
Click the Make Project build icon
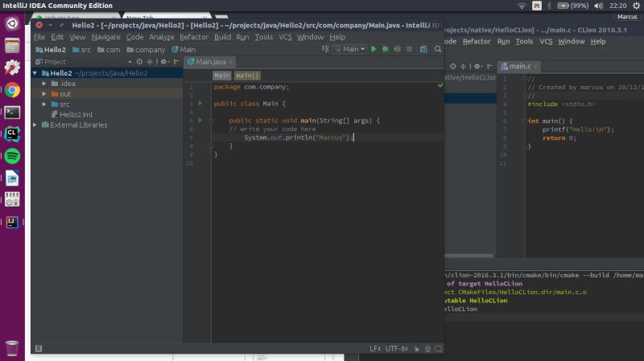(325, 49)
